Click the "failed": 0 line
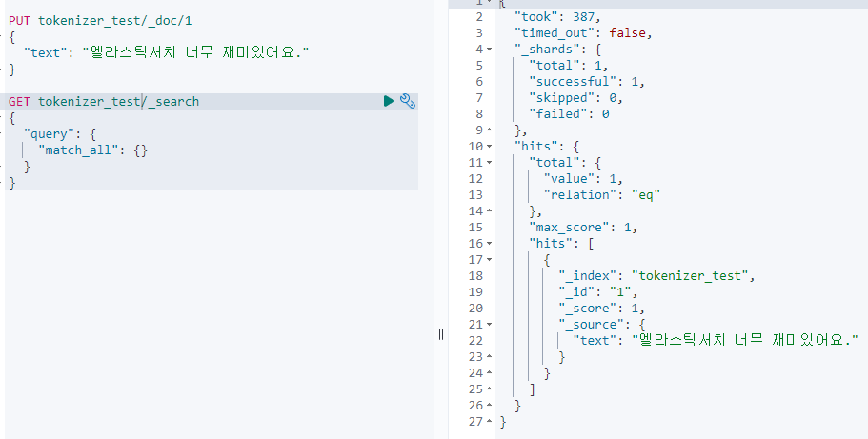The height and width of the screenshot is (439, 868). [x=569, y=114]
